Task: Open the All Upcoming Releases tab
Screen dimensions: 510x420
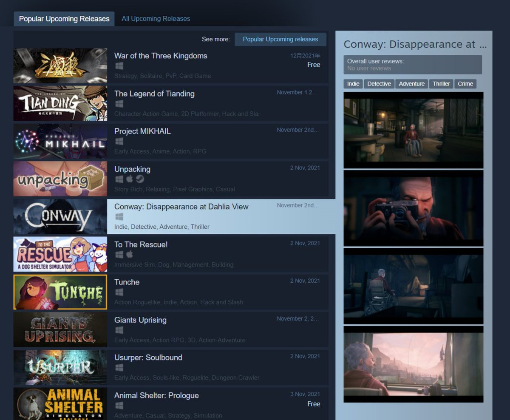Action: (156, 19)
